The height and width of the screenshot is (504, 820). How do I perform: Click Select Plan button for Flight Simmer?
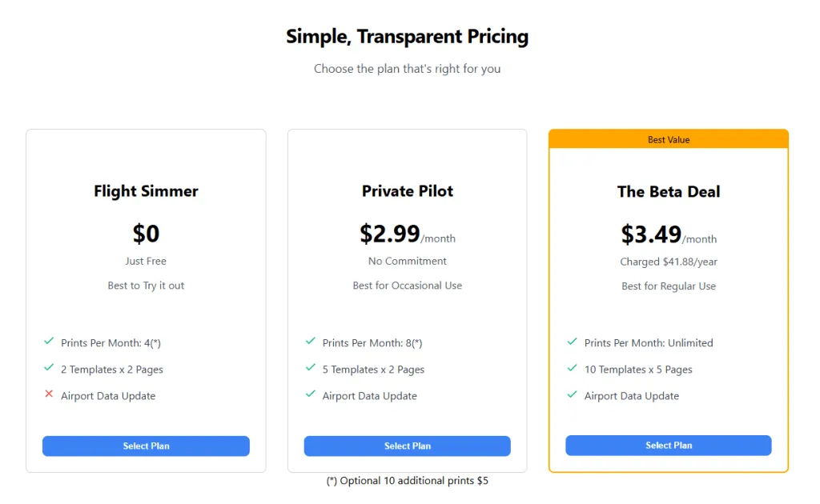pos(146,446)
